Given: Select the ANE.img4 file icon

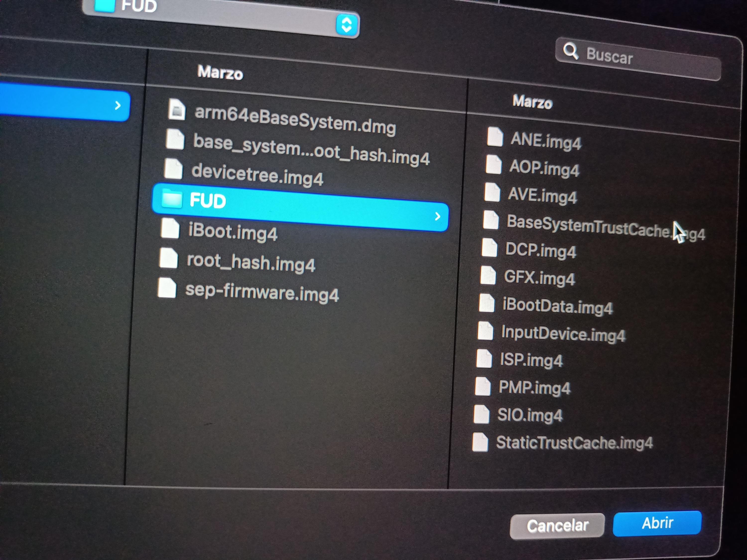Looking at the screenshot, I should pos(495,137).
